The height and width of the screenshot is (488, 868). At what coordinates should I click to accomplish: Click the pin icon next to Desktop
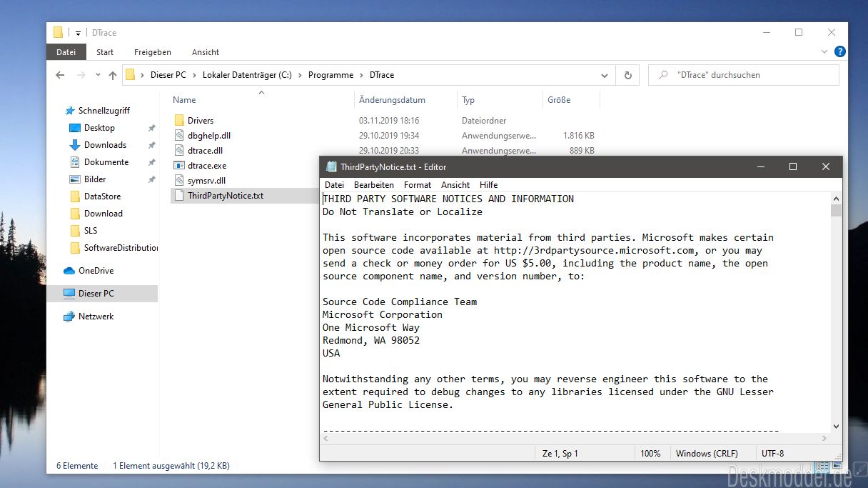(151, 128)
